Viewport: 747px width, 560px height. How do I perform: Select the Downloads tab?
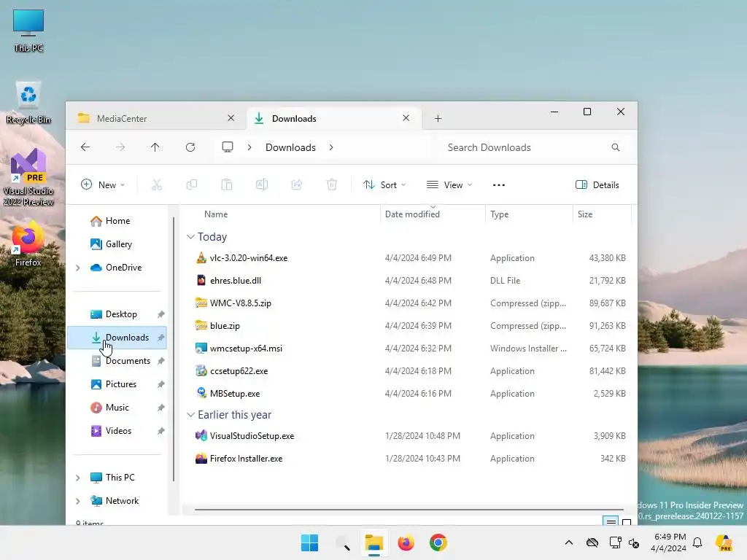[334, 118]
